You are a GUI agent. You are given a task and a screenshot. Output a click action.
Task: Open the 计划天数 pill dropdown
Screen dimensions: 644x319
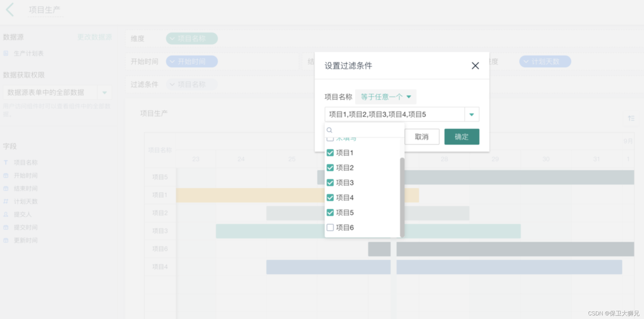click(545, 62)
